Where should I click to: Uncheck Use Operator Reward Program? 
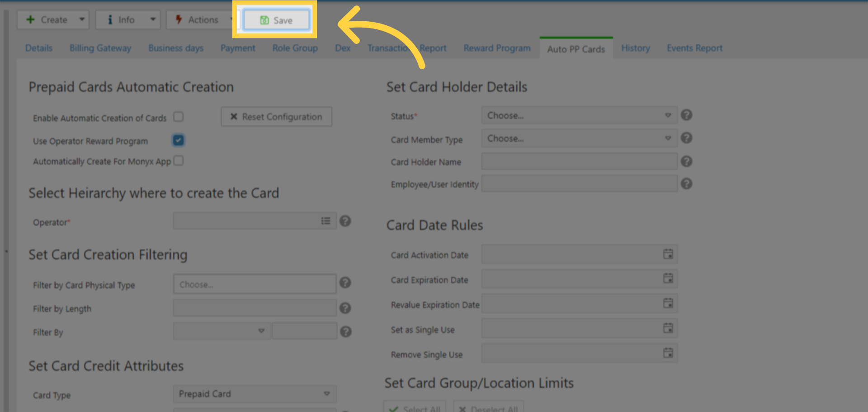[x=179, y=140]
